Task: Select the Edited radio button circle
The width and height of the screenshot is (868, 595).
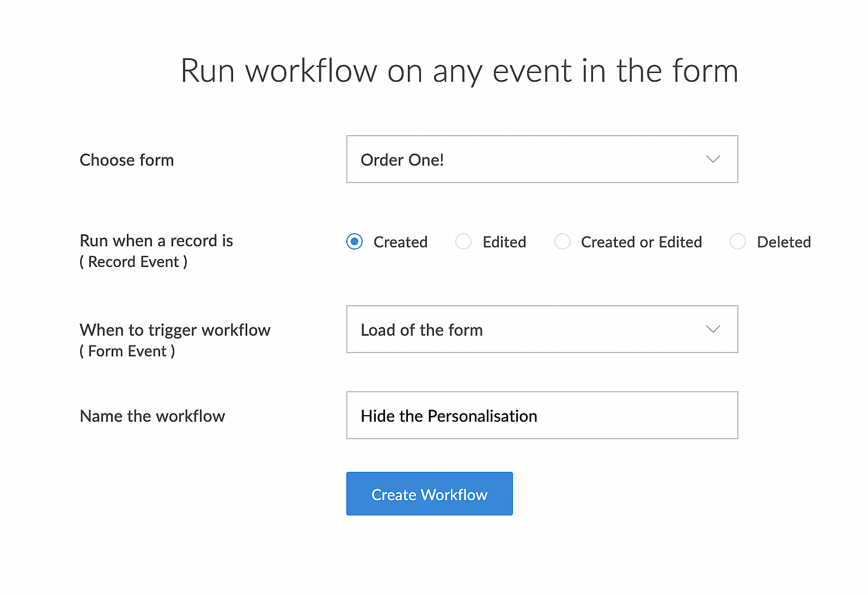Action: click(463, 241)
